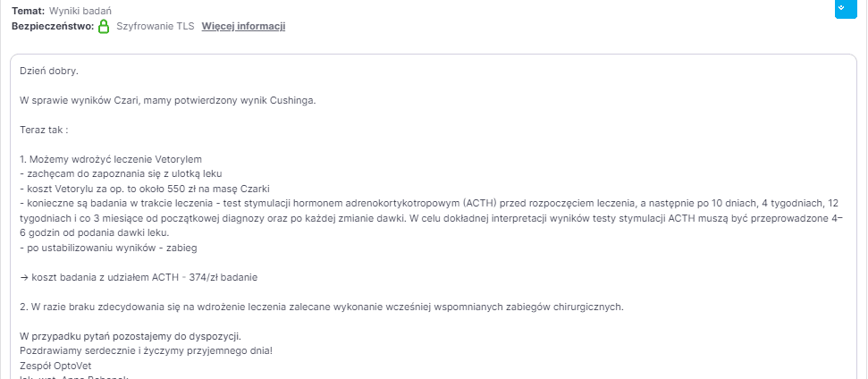
Task: Click the line po ustabilizowaniu wyników - zabieg
Action: coord(108,248)
